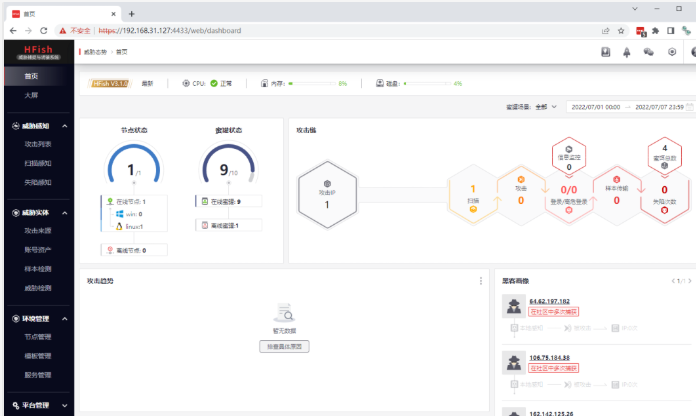Go to previous hacker portrait page
Image resolution: width=696 pixels, height=416 pixels.
(673, 281)
